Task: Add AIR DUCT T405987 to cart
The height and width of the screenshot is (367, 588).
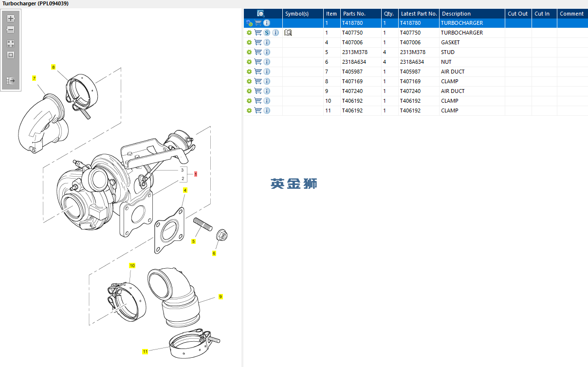Action: 258,72
